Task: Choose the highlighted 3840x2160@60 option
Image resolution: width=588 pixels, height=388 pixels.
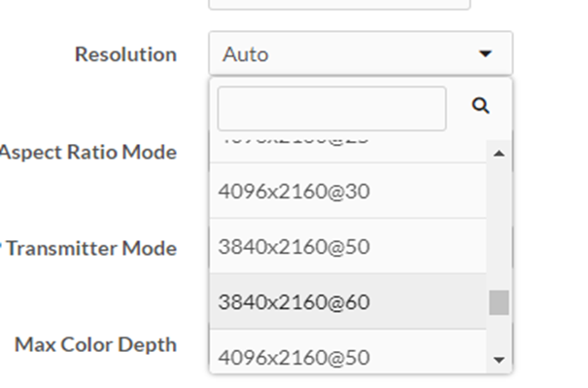Action: pos(348,301)
